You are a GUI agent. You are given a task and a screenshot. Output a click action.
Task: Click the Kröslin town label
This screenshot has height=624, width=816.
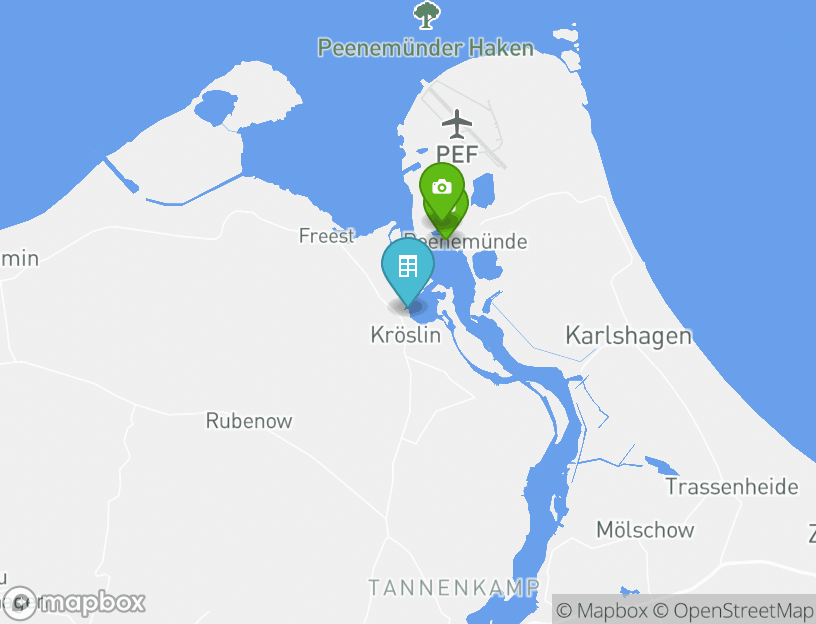point(405,335)
